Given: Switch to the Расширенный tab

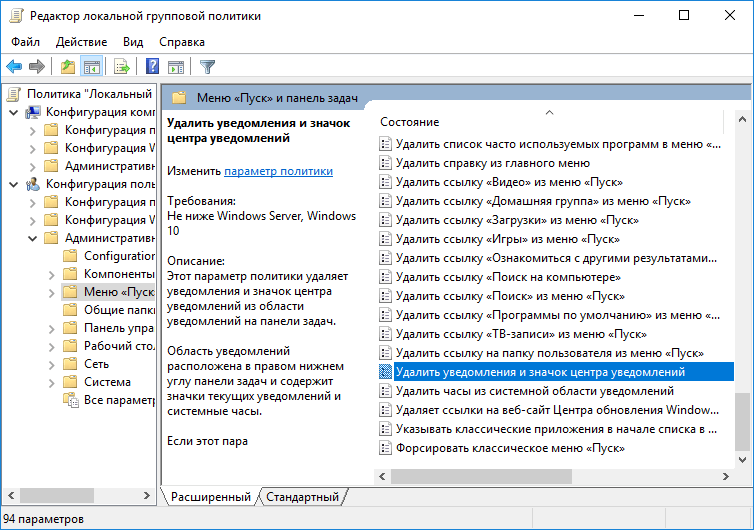Looking at the screenshot, I should (211, 497).
